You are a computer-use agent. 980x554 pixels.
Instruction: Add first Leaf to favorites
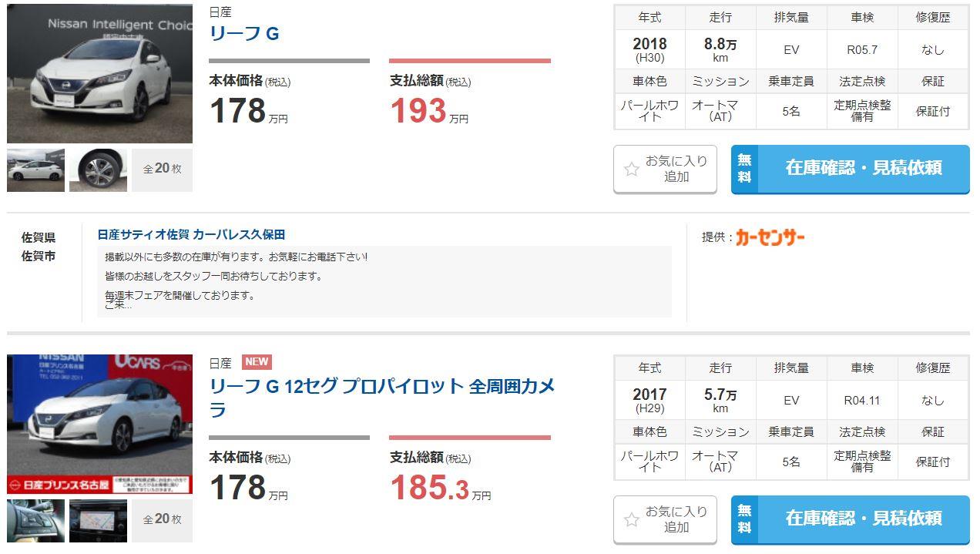(665, 169)
